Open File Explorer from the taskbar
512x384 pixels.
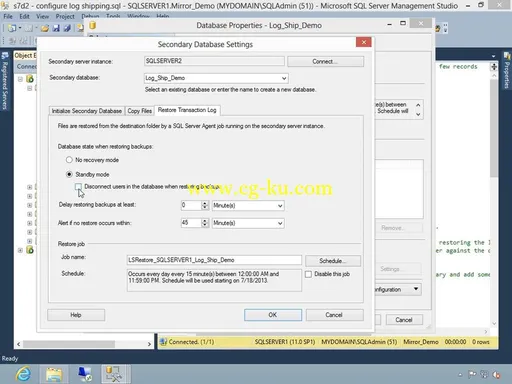54,374
